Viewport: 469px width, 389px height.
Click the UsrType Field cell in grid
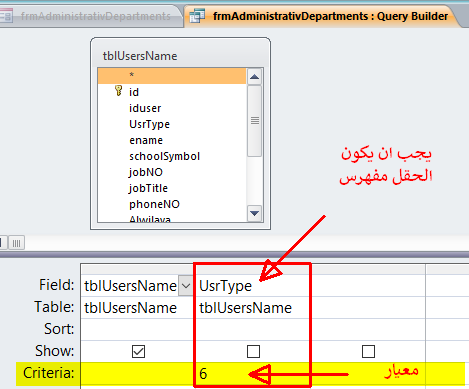click(x=253, y=286)
